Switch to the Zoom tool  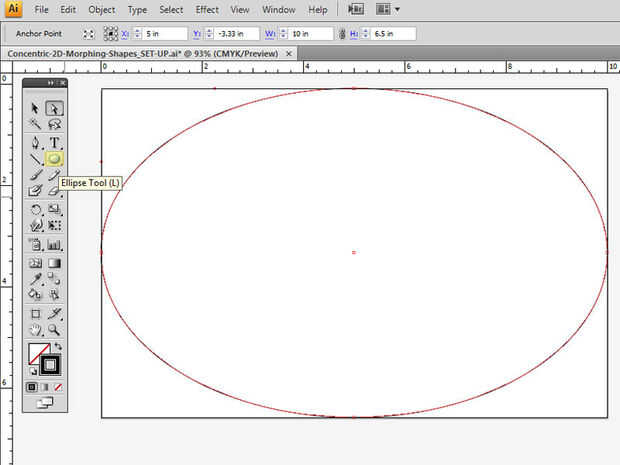(x=54, y=329)
